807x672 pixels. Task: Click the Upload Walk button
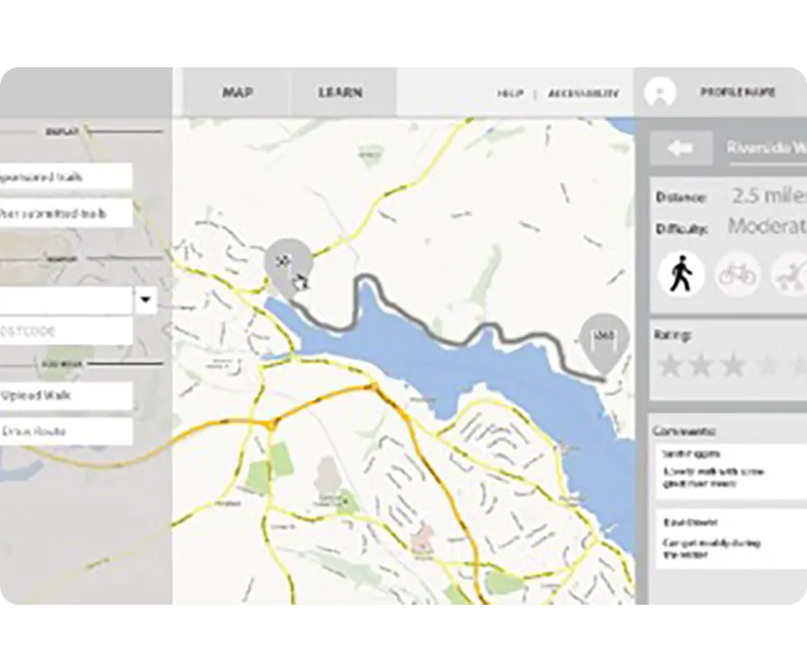65,395
